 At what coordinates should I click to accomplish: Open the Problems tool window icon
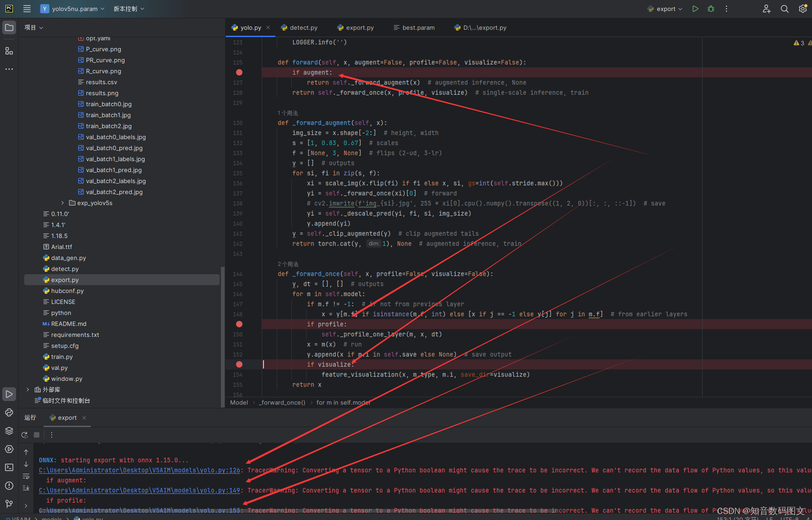coord(9,486)
